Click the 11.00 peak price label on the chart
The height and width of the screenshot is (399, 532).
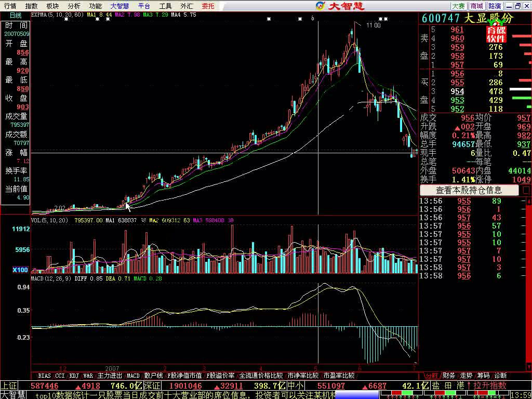pos(373,25)
